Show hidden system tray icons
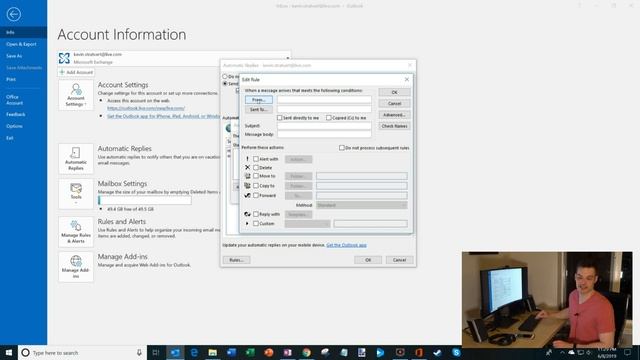This screenshot has height=360, width=640. coord(562,353)
